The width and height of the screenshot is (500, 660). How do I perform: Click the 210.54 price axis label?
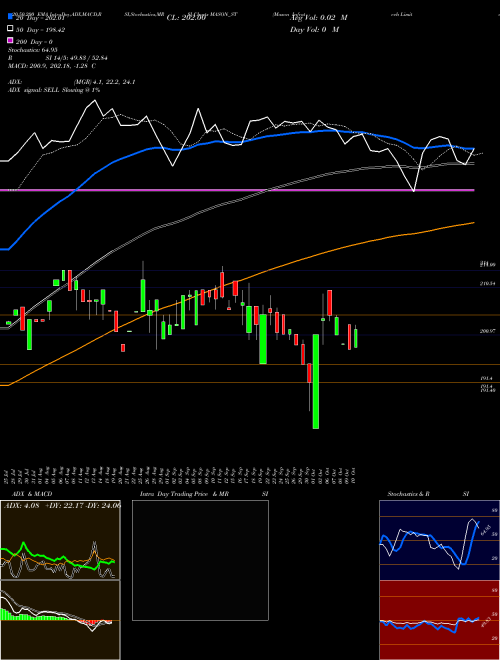[487, 284]
